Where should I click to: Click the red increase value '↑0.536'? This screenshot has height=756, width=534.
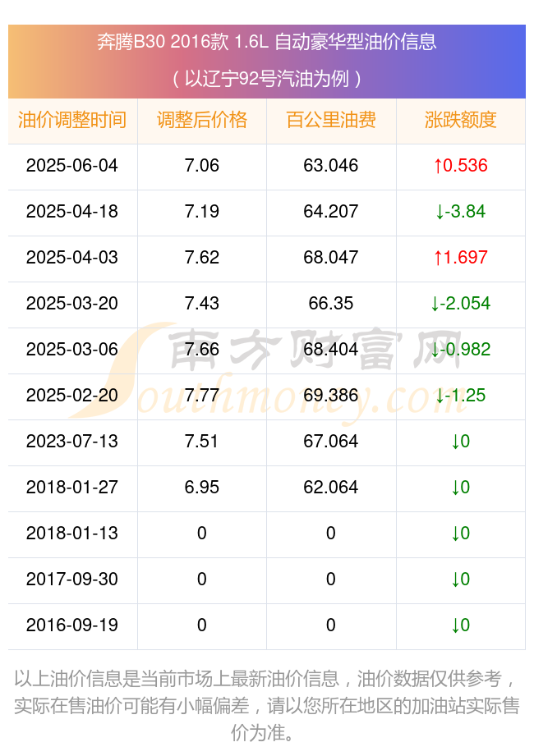461,166
